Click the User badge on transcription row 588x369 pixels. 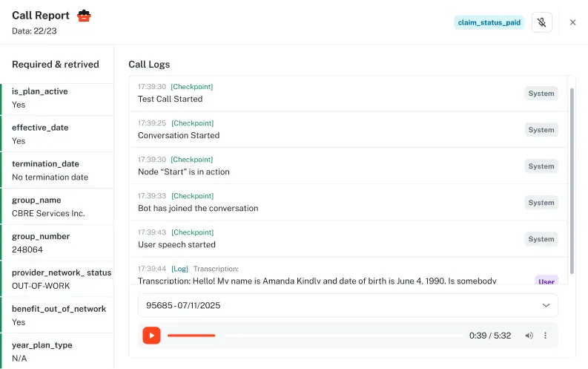pos(546,281)
